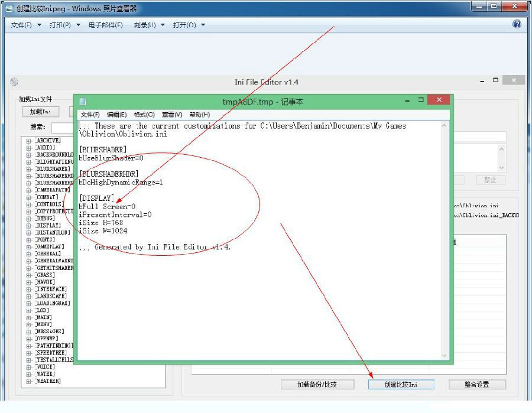Viewport: 532px width, 413px height.
Task: Click the Notepad title bar icon
Action: [x=83, y=102]
